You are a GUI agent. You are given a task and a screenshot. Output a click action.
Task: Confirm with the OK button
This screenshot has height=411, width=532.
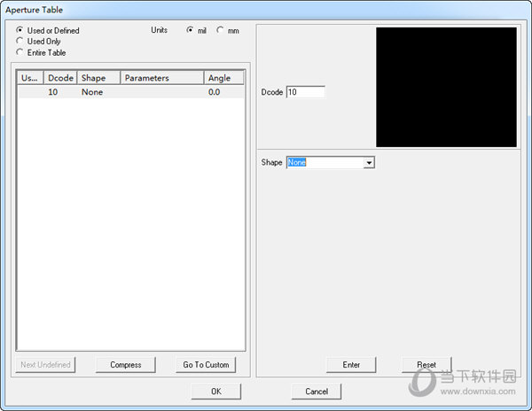(x=216, y=392)
